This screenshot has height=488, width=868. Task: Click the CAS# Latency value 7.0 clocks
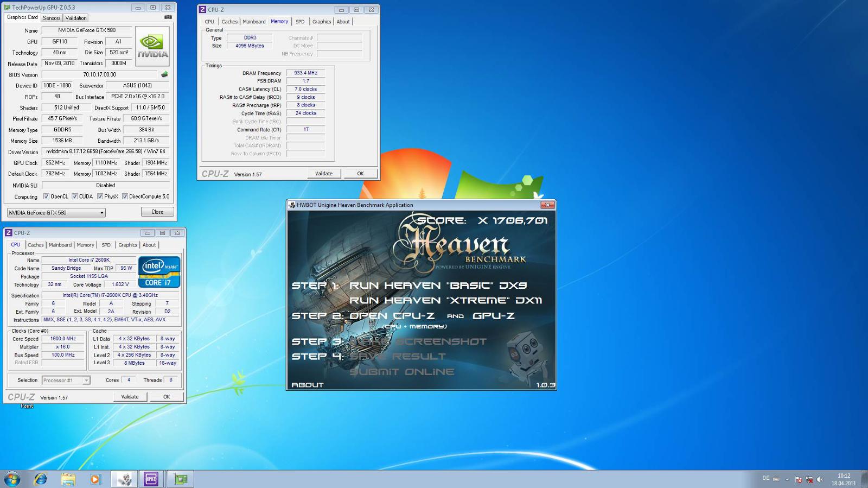tap(305, 89)
